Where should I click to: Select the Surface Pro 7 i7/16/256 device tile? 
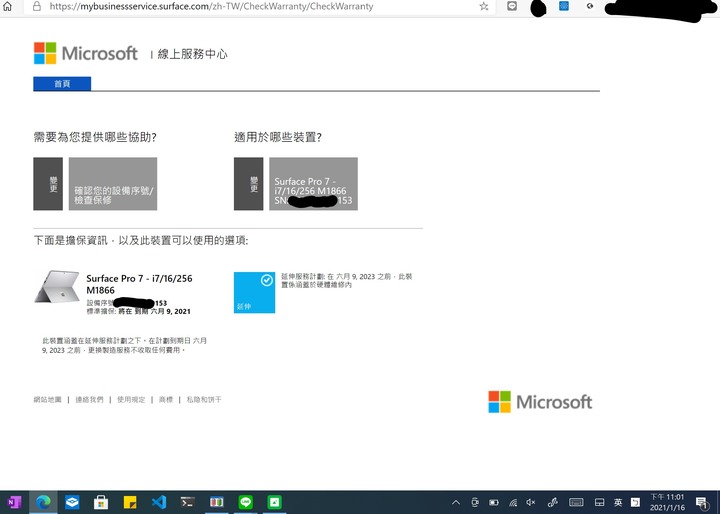313,184
